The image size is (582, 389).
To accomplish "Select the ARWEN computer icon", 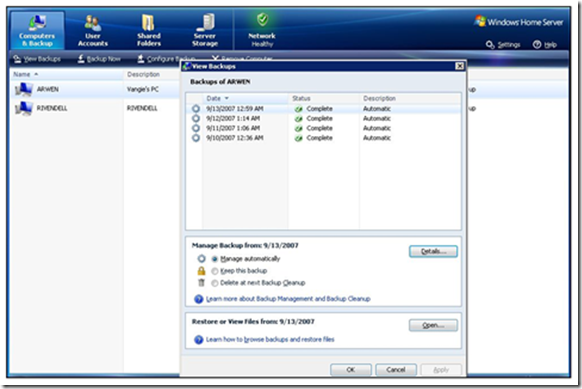I will point(24,89).
